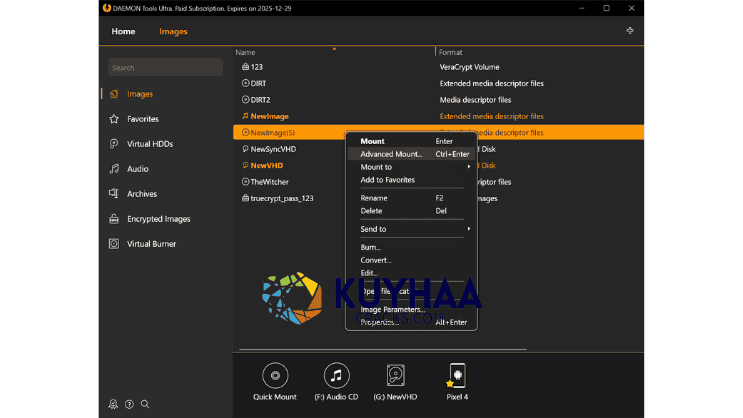Click the DAEMON Tools logo in title bar
The height and width of the screenshot is (418, 743).
[x=107, y=8]
